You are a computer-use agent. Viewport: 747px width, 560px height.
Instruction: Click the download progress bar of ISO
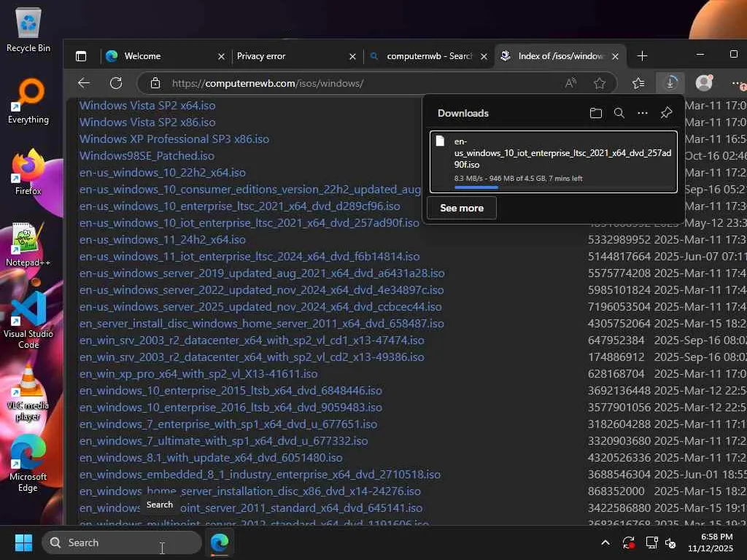(562, 187)
